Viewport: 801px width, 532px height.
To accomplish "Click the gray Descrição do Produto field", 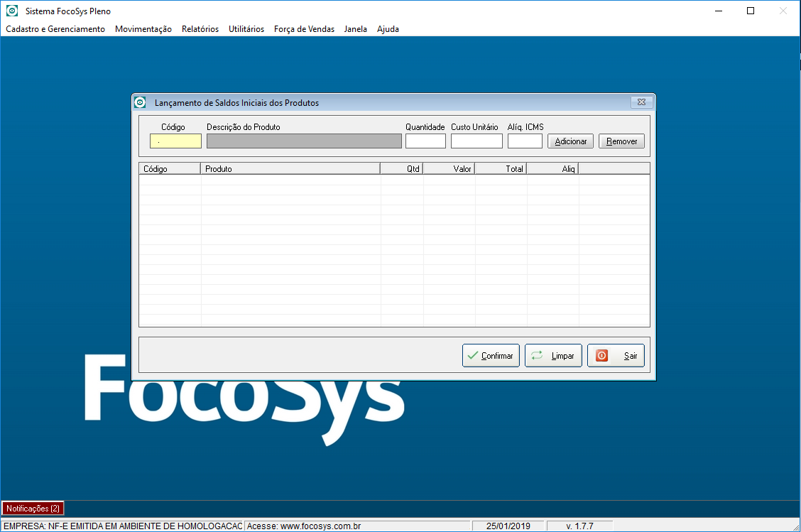I will coord(304,141).
